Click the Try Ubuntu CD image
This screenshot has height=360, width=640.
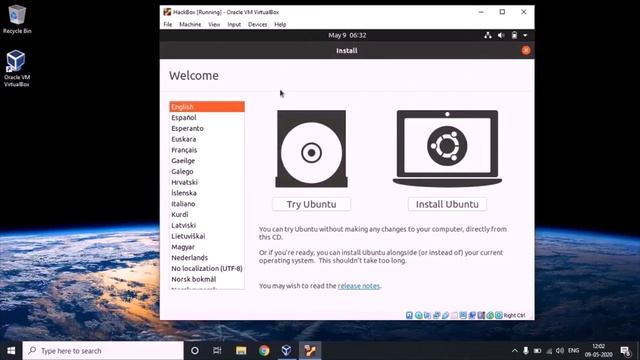(x=311, y=149)
